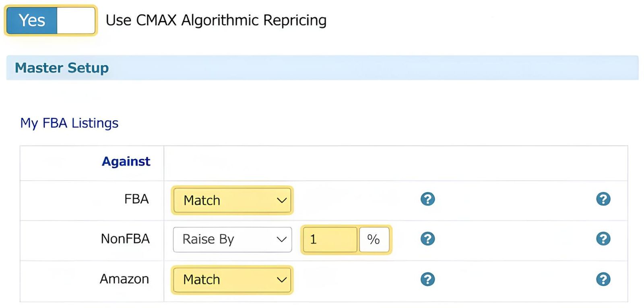Image resolution: width=644 pixels, height=308 pixels.
Task: Open the Amazon row Match dropdown
Action: [x=232, y=279]
